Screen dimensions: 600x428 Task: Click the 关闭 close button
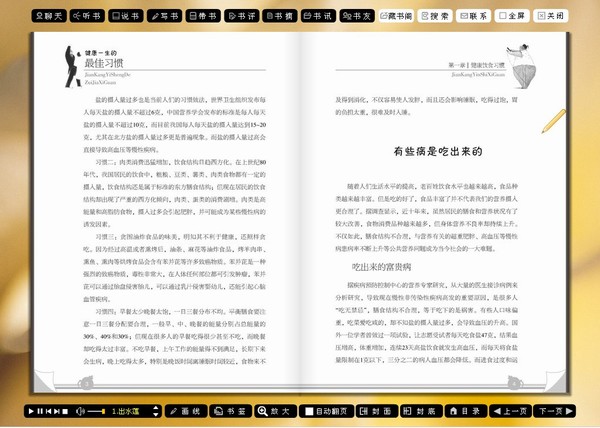551,16
